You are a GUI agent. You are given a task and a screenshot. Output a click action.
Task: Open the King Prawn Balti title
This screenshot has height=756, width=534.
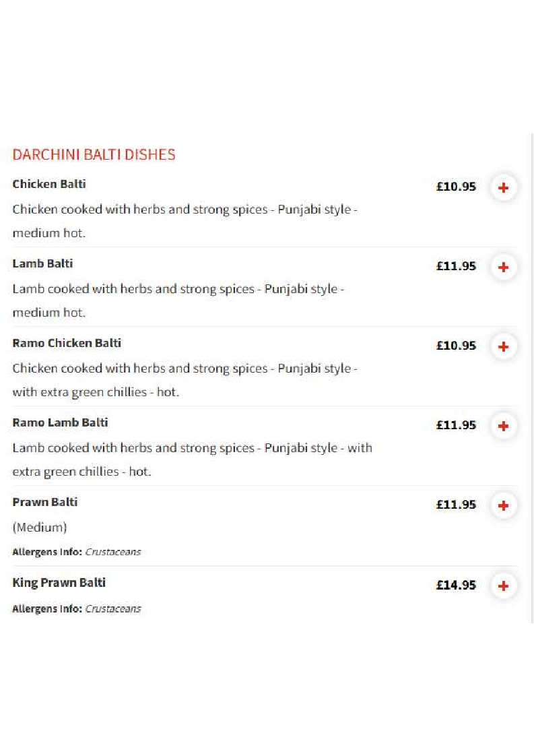coord(59,582)
